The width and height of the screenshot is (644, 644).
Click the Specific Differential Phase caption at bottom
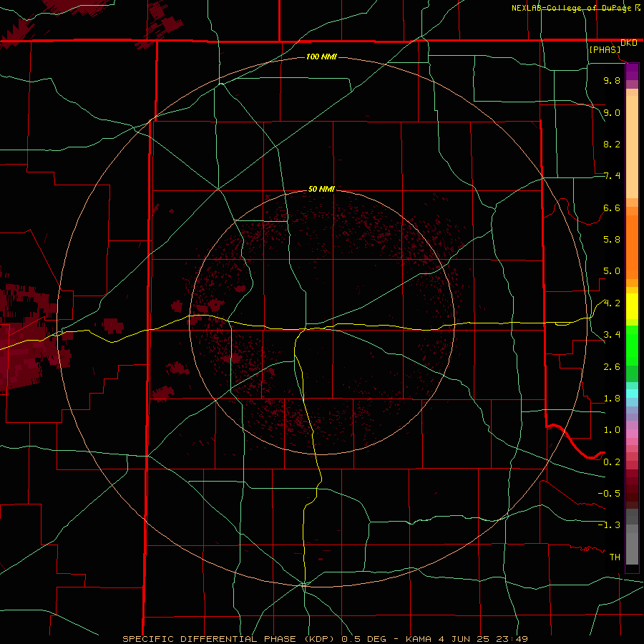pyautogui.click(x=325, y=639)
